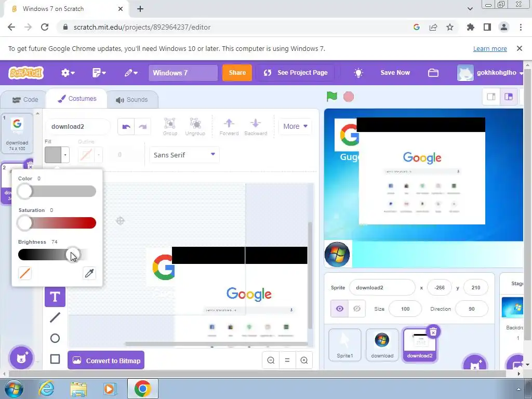Move selection Forward
Image resolution: width=532 pixels, height=399 pixels.
point(229,127)
